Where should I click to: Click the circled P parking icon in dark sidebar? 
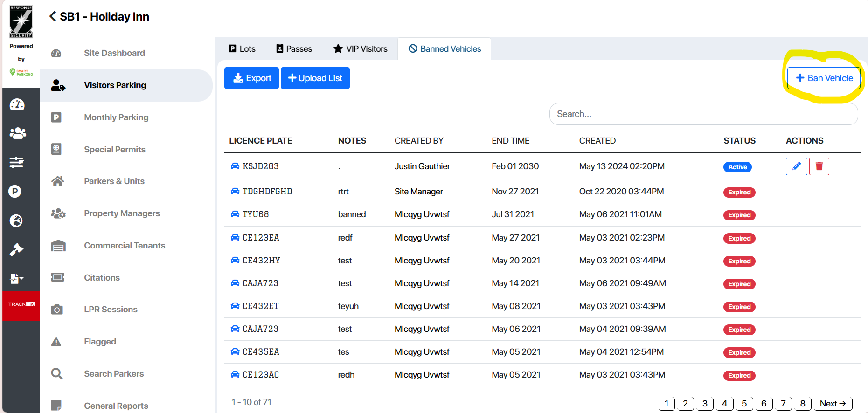(x=15, y=191)
